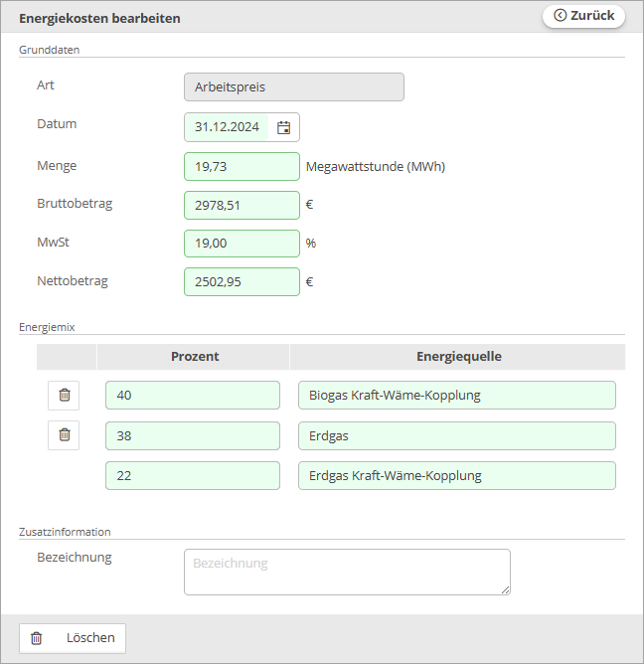Click the Zurück back button
The height and width of the screenshot is (664, 644).
(x=583, y=16)
